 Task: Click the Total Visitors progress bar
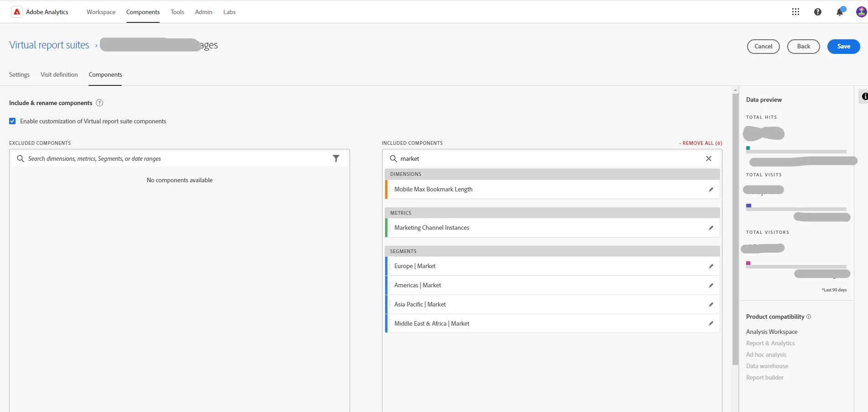[796, 266]
